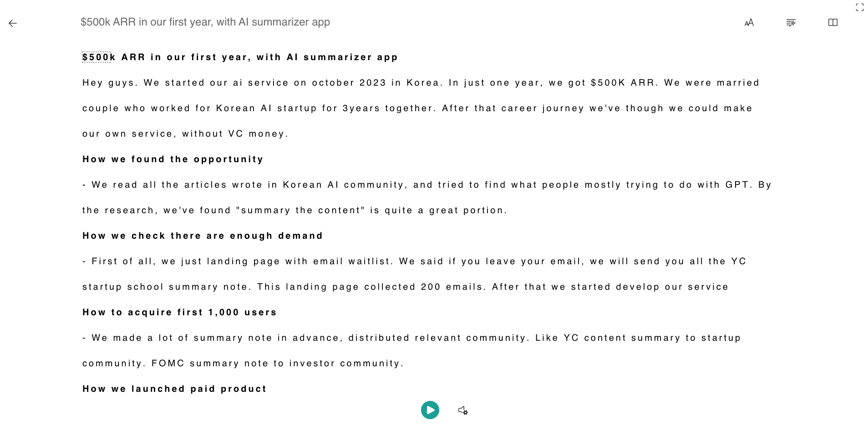Click the word "GPT" in the text
This screenshot has height=436, width=868.
[737, 185]
